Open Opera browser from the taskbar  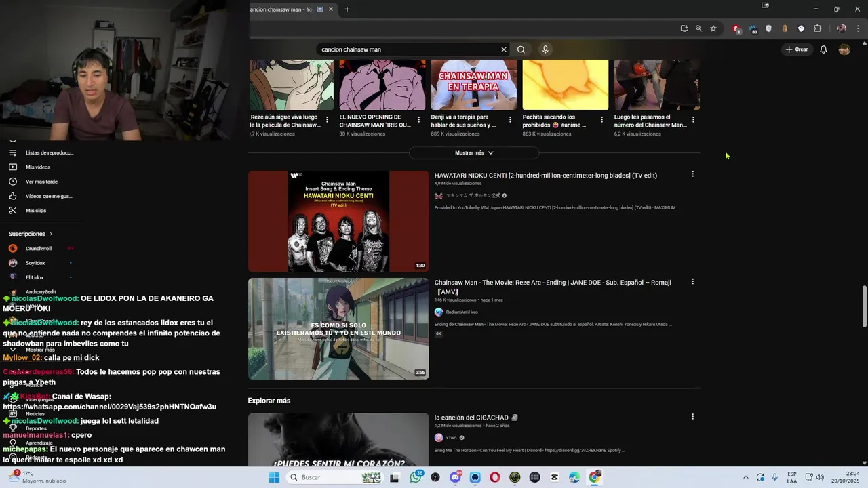495,477
